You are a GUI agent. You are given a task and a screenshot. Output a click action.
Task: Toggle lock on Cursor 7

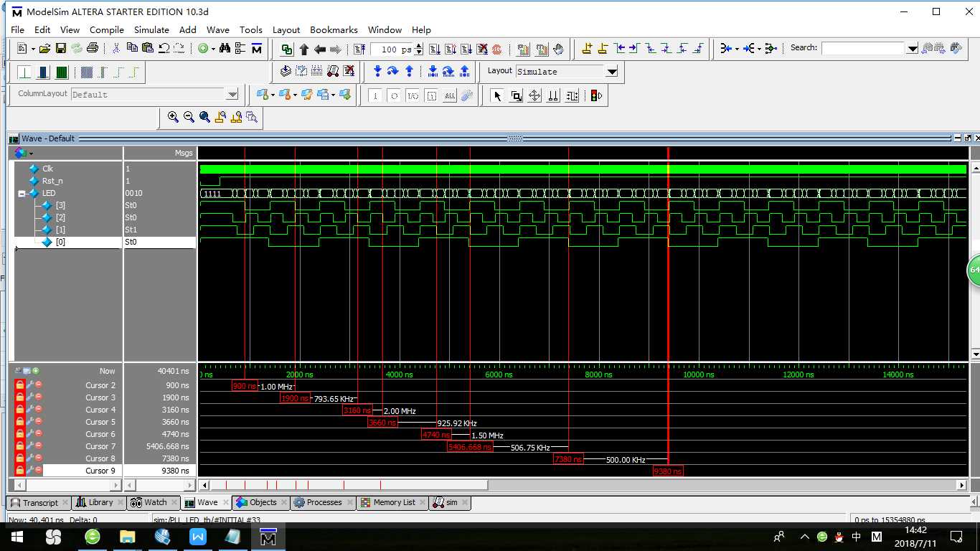click(19, 446)
